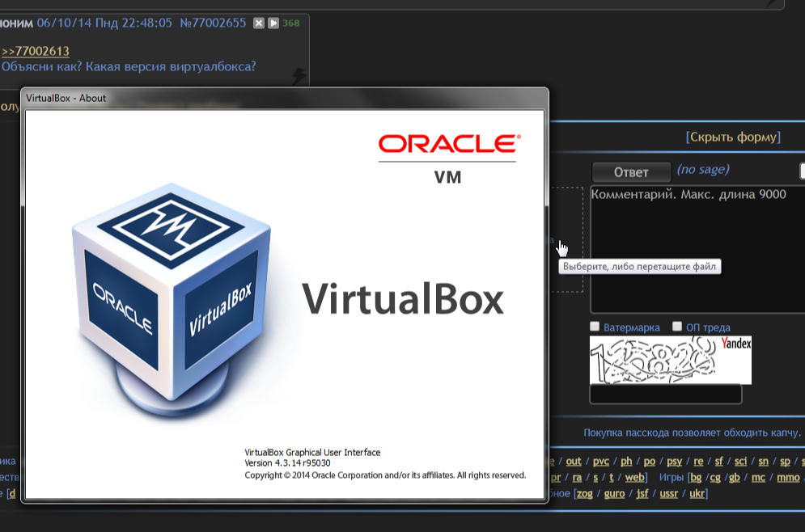Open the post number №77002655 link
This screenshot has width=805, height=532.
coord(213,23)
